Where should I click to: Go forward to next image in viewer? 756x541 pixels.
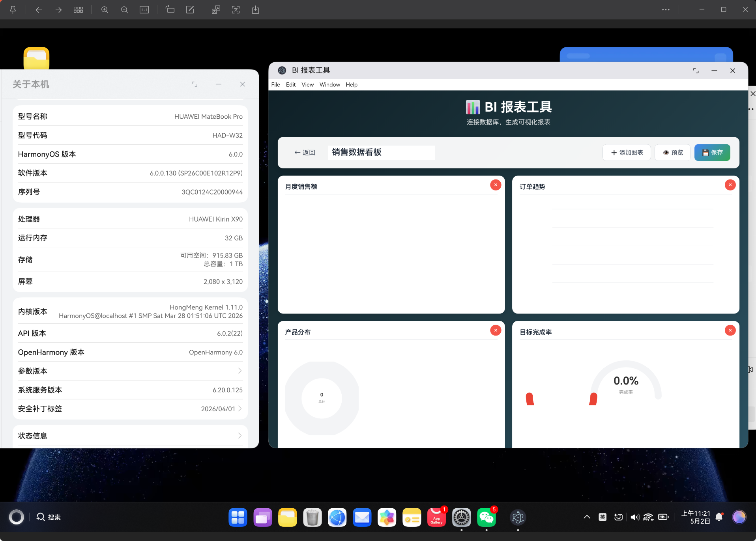[x=58, y=10]
